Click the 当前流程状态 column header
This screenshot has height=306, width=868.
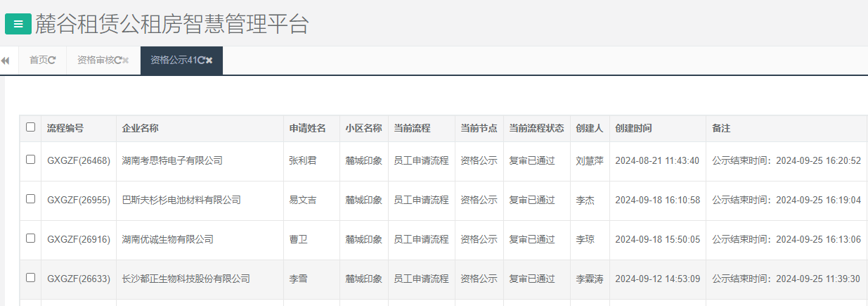(536, 129)
